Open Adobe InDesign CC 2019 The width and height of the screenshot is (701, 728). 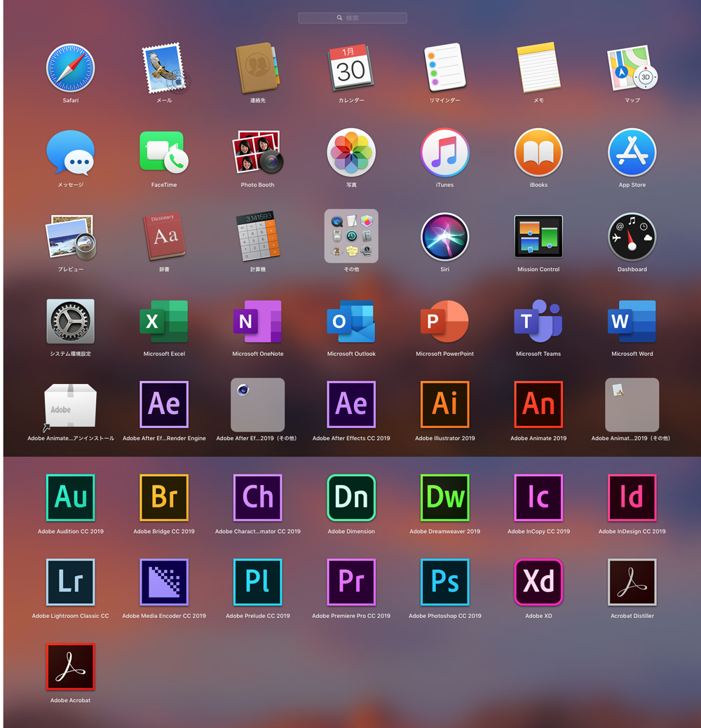[632, 497]
